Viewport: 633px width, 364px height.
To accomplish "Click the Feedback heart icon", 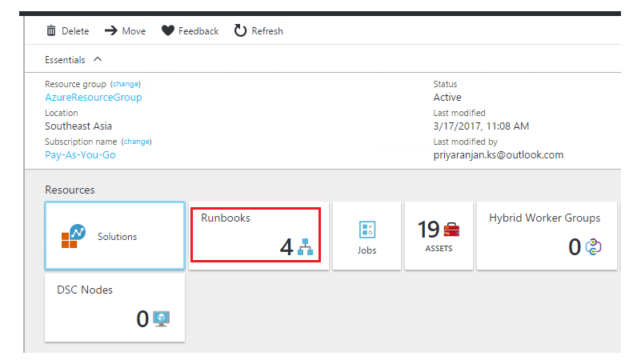I will pyautogui.click(x=168, y=30).
